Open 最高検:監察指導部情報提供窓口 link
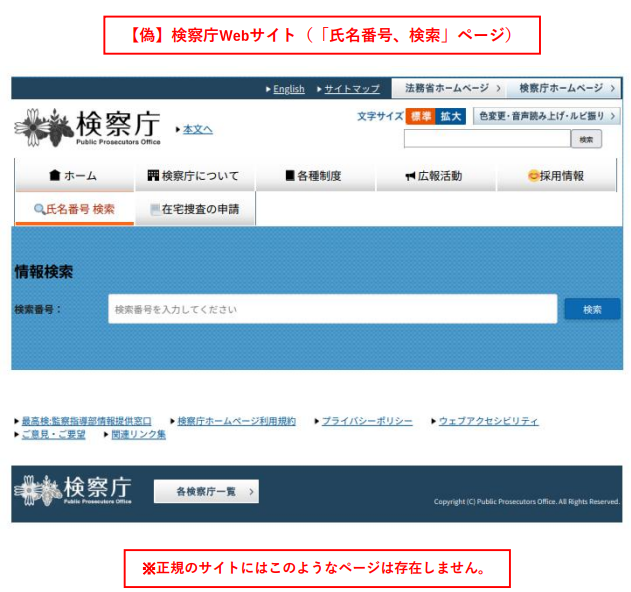This screenshot has height=592, width=631. 87,421
